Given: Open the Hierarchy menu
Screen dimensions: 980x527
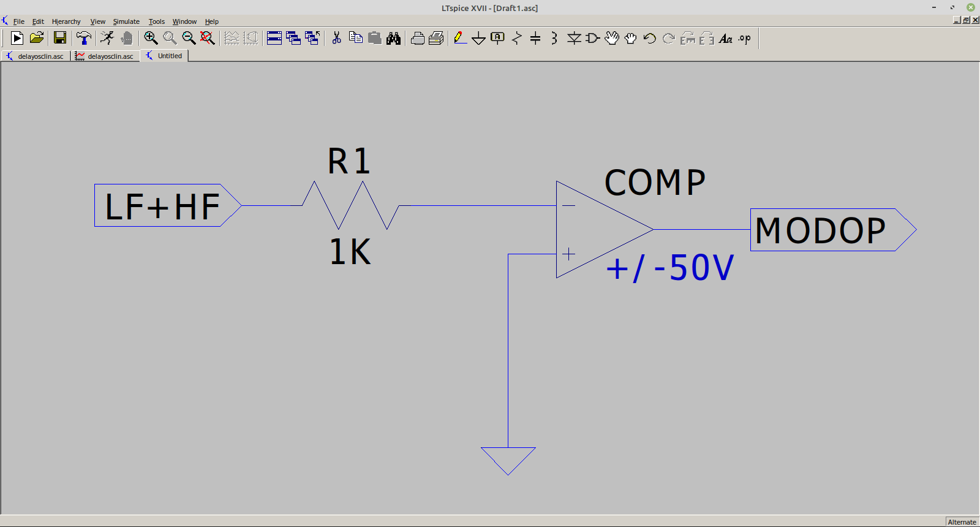Looking at the screenshot, I should coord(66,21).
